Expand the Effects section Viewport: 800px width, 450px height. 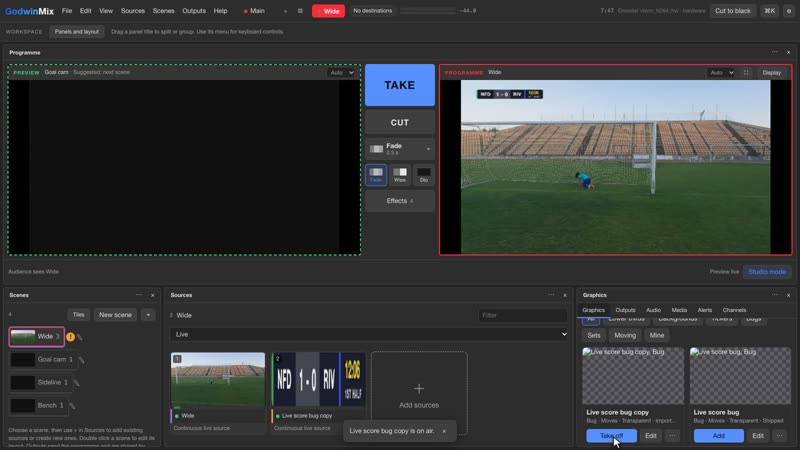pos(400,201)
